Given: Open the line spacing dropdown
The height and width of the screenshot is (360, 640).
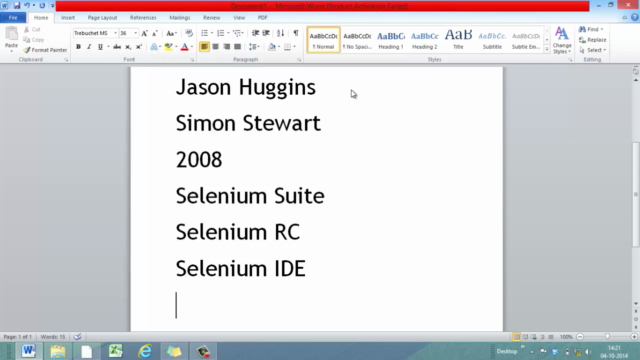Looking at the screenshot, I should pos(259,47).
